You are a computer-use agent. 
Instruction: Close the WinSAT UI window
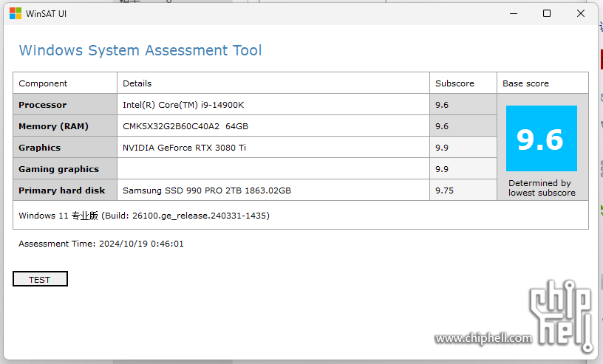581,13
